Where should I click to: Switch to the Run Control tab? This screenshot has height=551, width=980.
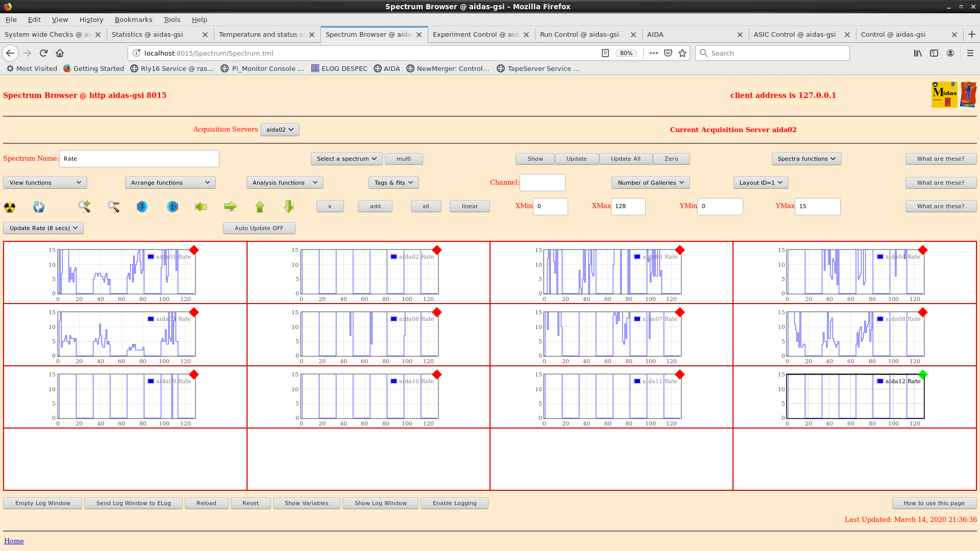[x=579, y=34]
